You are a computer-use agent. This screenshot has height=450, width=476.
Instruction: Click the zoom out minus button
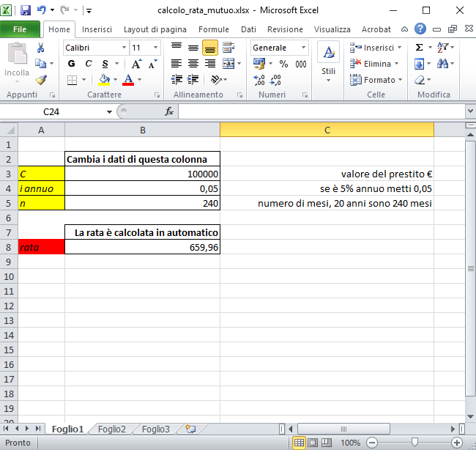pos(372,443)
